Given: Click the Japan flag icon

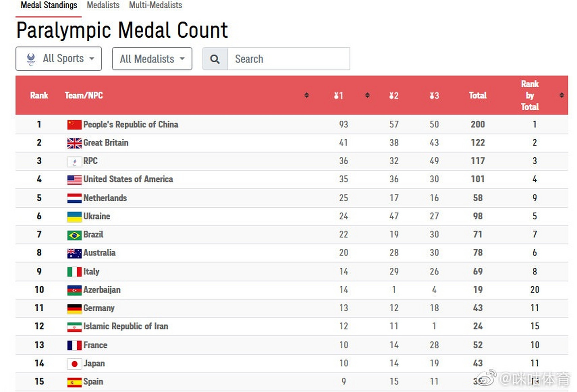Looking at the screenshot, I should point(74,364).
